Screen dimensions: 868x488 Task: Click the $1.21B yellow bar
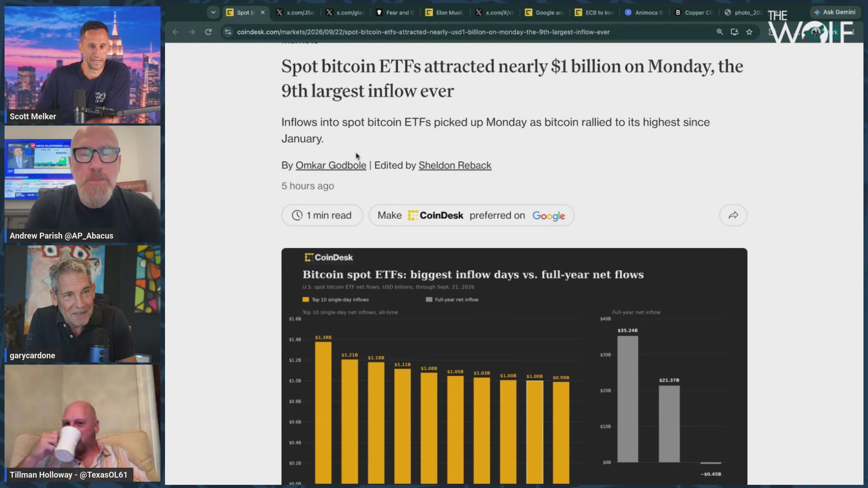point(349,421)
